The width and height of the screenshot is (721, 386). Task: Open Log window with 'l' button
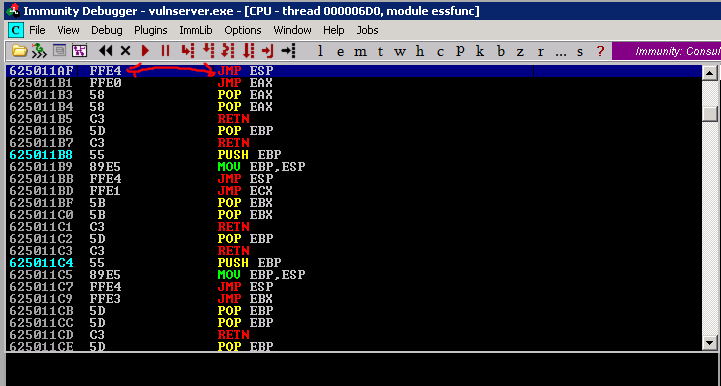[x=320, y=51]
